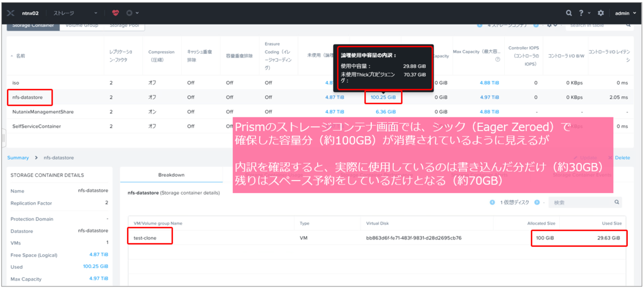Click help icon under Max Capacity header

click(x=497, y=60)
